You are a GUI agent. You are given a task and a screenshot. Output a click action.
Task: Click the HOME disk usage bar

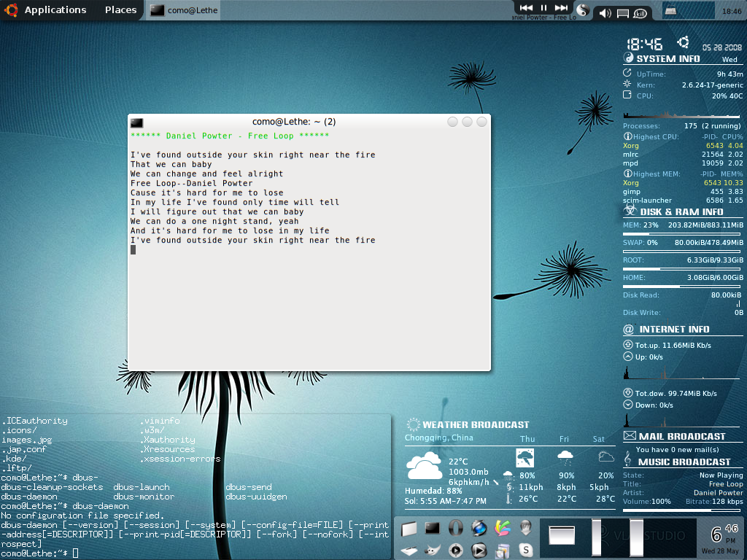point(683,287)
